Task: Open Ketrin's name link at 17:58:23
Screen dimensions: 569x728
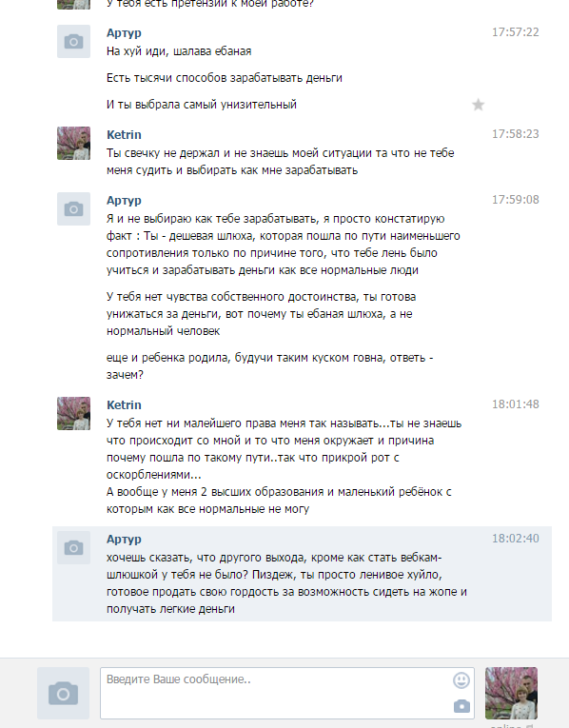Action: pos(124,134)
